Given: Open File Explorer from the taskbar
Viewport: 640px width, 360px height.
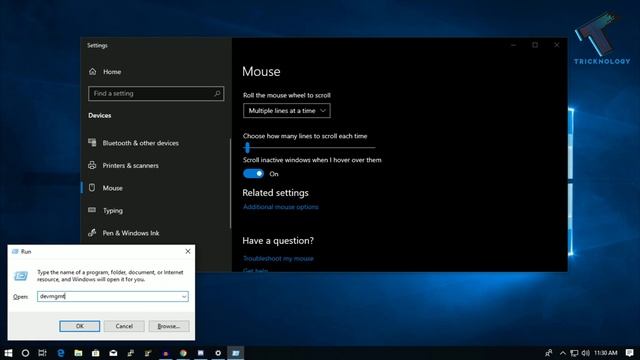Looking at the screenshot, I should [78, 353].
